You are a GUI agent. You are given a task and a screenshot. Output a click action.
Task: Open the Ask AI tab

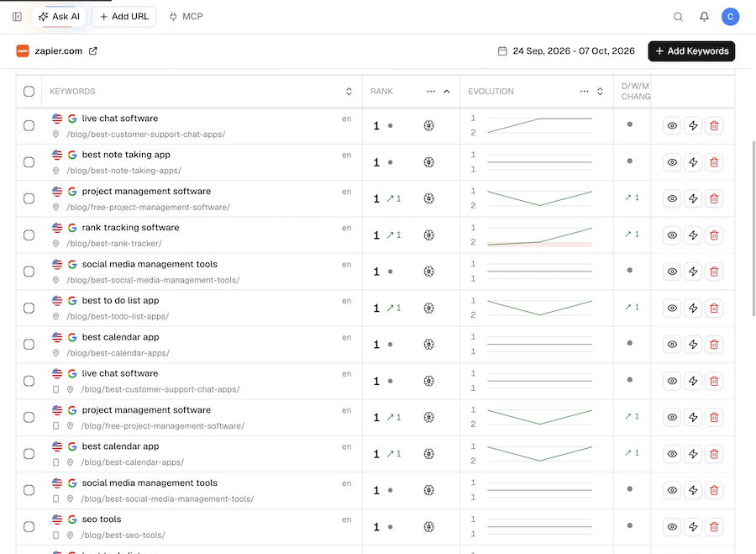(x=59, y=17)
